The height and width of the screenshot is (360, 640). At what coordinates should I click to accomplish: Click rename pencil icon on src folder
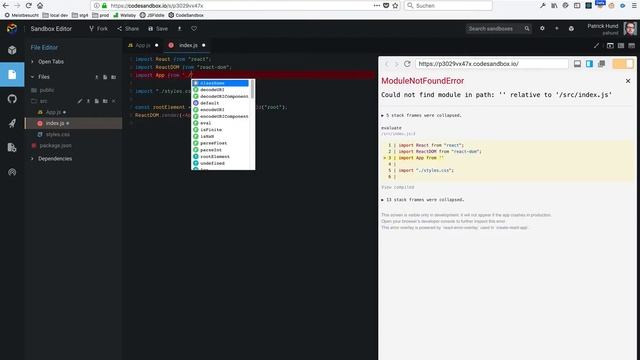pyautogui.click(x=80, y=101)
